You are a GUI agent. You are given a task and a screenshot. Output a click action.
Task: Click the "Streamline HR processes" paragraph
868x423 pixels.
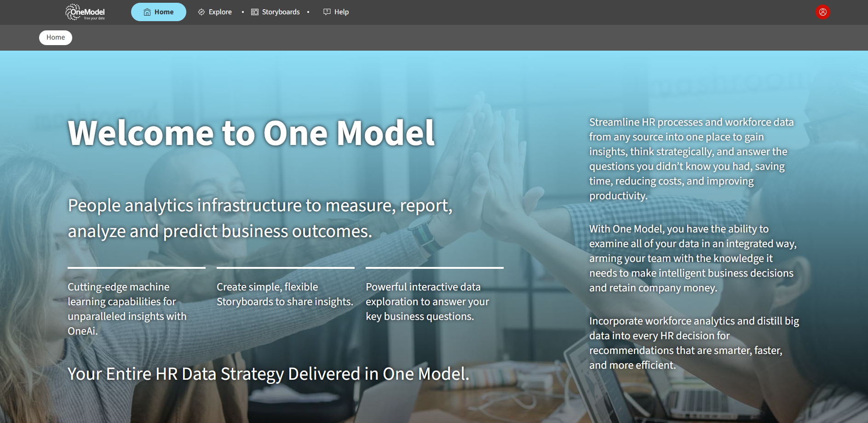(691, 159)
